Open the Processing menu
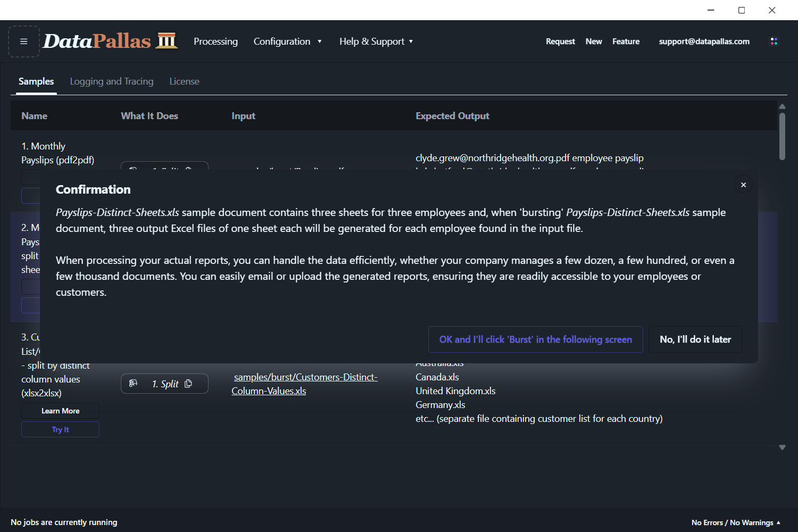 [215, 41]
